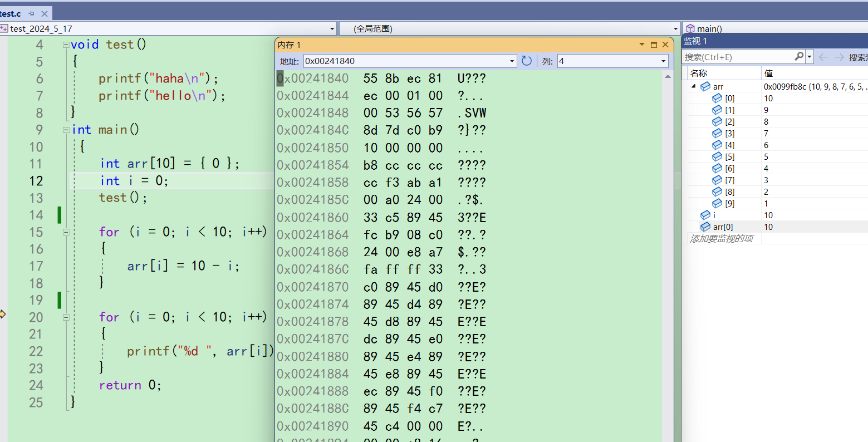
Task: Collapse the arr variable in watch
Action: (694, 86)
